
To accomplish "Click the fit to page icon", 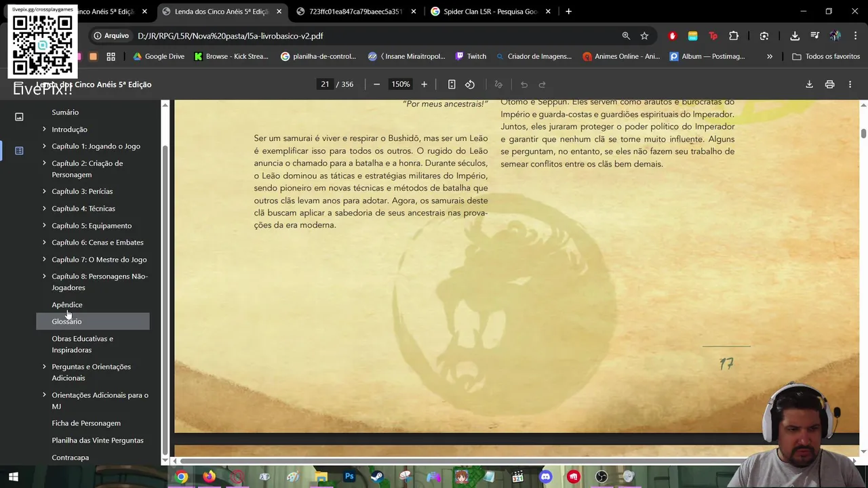I will (x=452, y=84).
